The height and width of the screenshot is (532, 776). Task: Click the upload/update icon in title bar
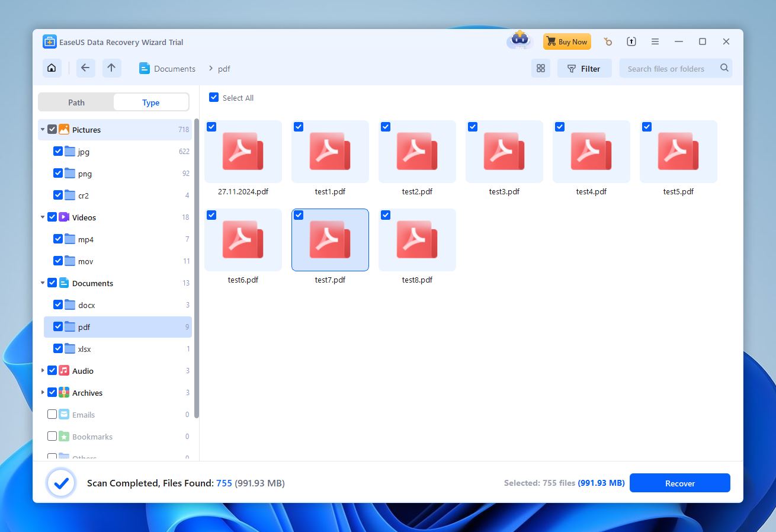pyautogui.click(x=631, y=42)
